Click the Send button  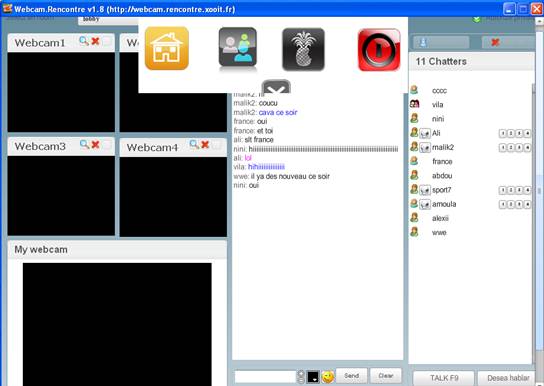click(351, 376)
